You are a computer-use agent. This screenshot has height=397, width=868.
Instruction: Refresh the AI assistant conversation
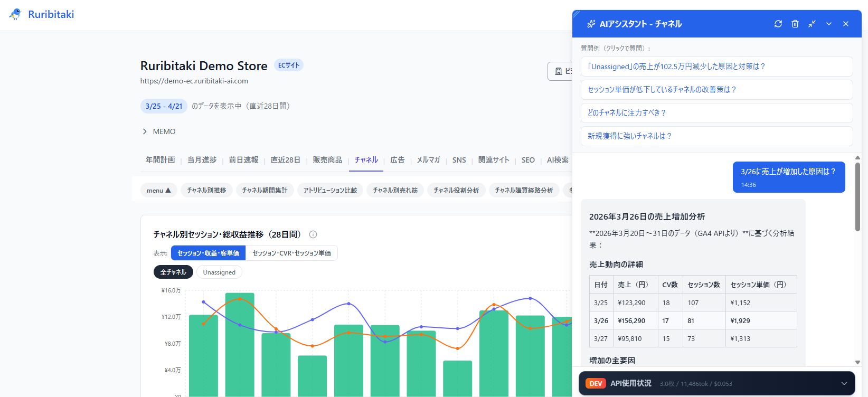(x=778, y=24)
